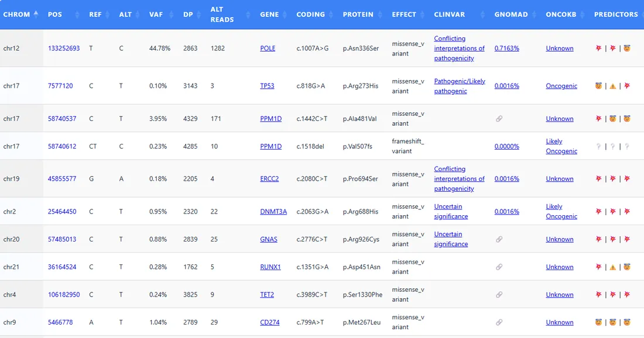644x338 pixels.
Task: Open Likely Oncogenic link for DNMT3A
Action: point(561,212)
